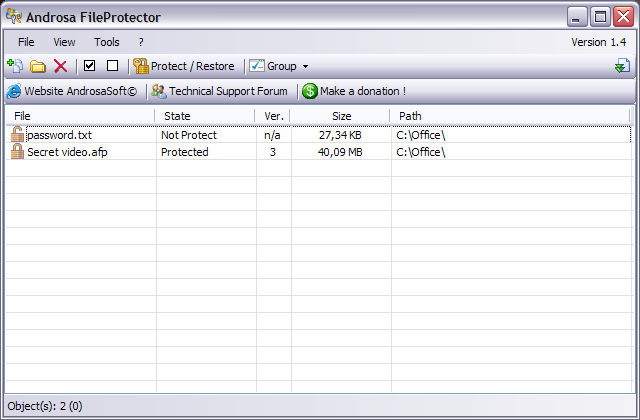
Task: Select the Secret video.afp file row
Action: click(x=318, y=152)
